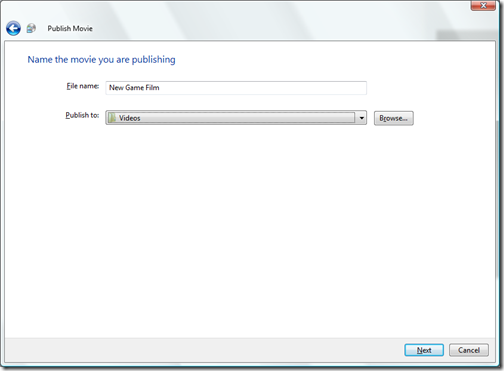Click the Videos folder icon in the combo box

tap(112, 118)
